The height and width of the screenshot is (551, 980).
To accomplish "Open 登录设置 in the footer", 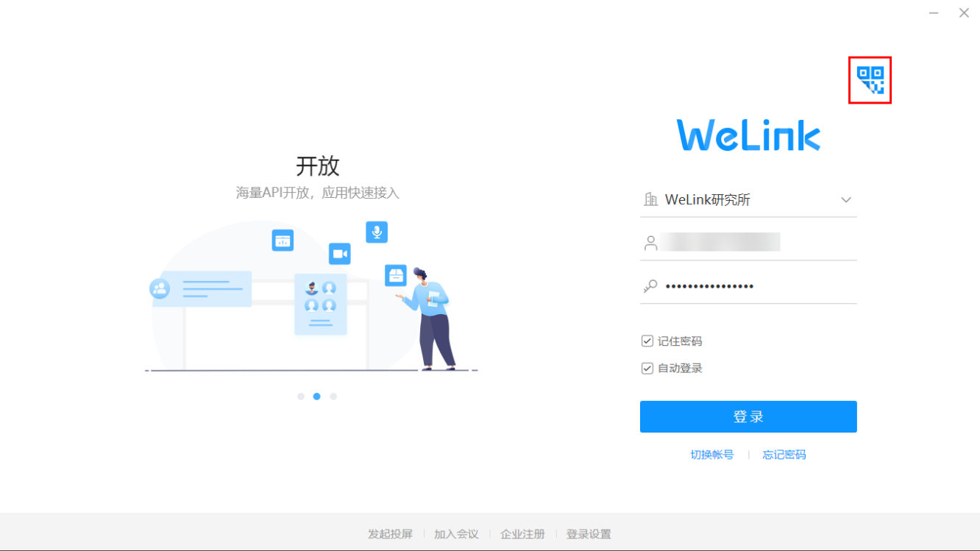I will tap(589, 534).
